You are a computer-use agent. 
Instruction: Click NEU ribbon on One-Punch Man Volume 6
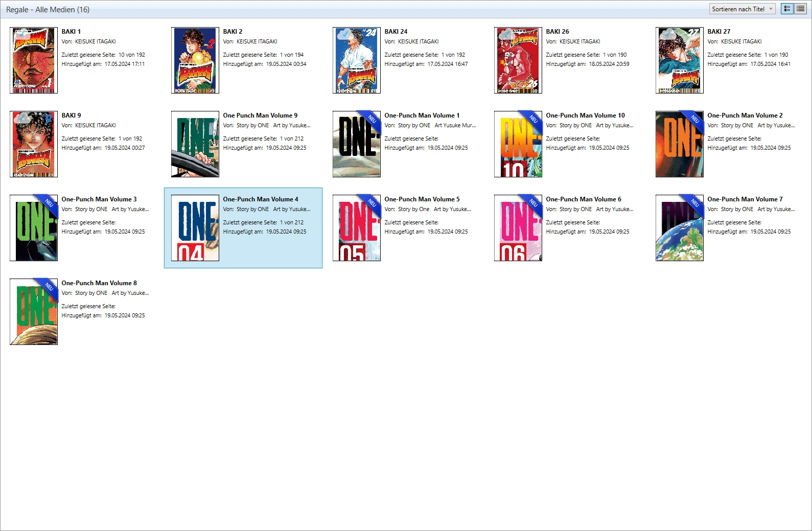pyautogui.click(x=532, y=204)
